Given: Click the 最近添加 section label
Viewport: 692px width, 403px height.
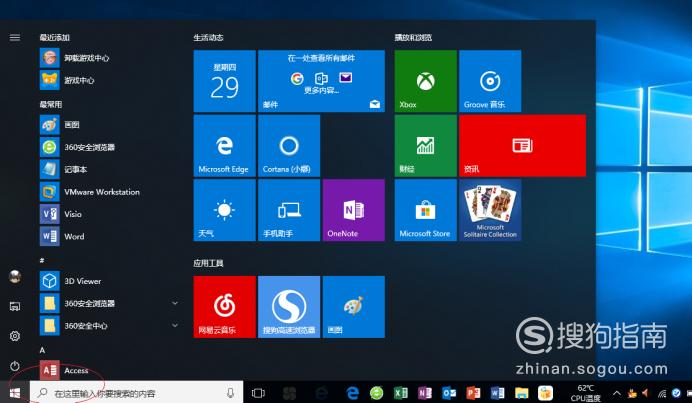Looking at the screenshot, I should (54, 38).
